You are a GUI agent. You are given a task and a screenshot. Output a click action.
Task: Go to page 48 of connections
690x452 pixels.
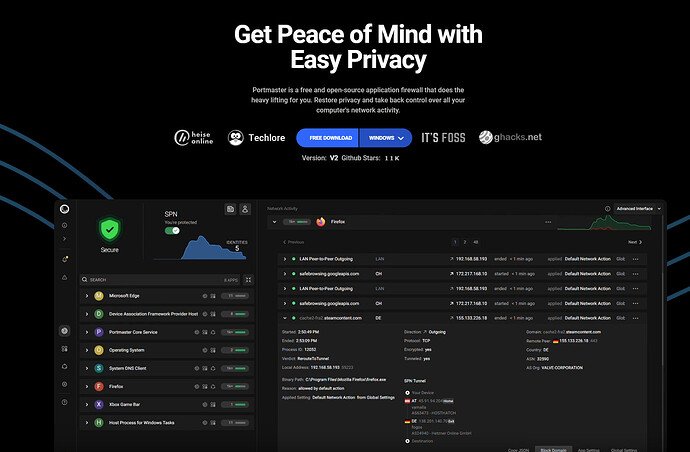[x=475, y=242]
